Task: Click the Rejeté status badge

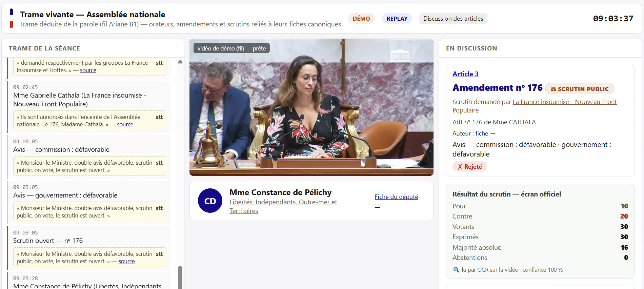Action: click(469, 167)
